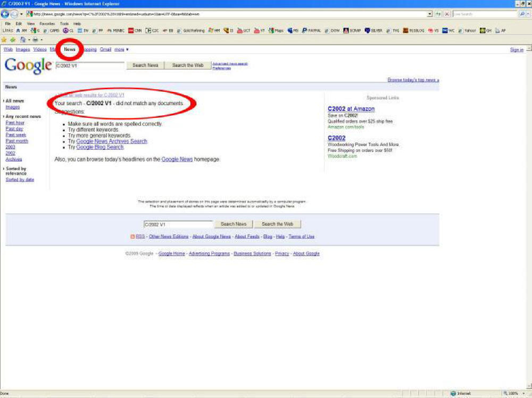Click the RSS icon beside the RSS link
This screenshot has height=398, width=532.
click(133, 236)
